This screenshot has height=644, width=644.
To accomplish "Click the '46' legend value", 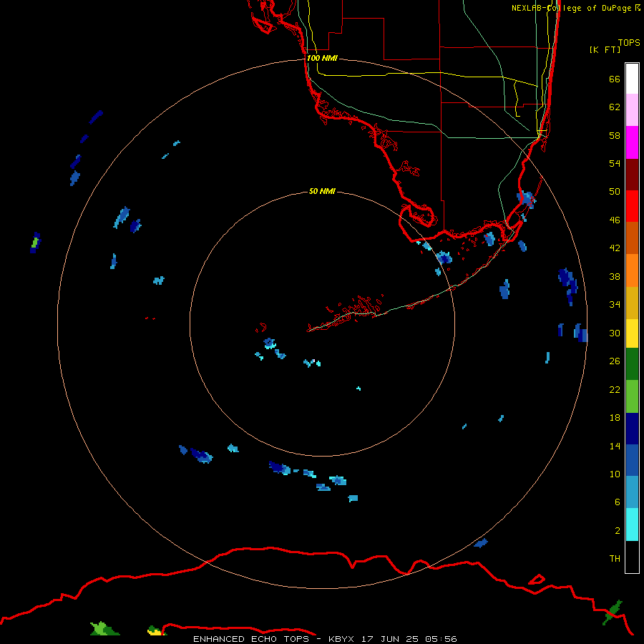I will click(x=615, y=220).
